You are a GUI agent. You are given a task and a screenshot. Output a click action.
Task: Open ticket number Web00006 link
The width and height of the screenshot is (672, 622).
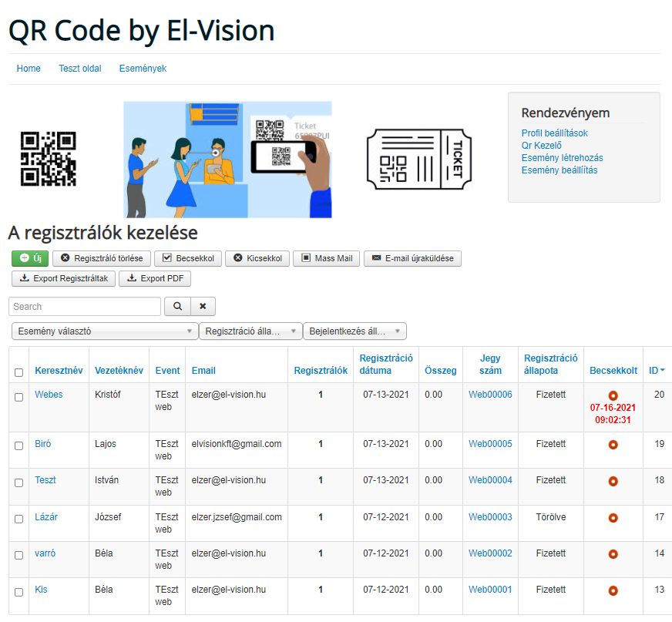490,395
